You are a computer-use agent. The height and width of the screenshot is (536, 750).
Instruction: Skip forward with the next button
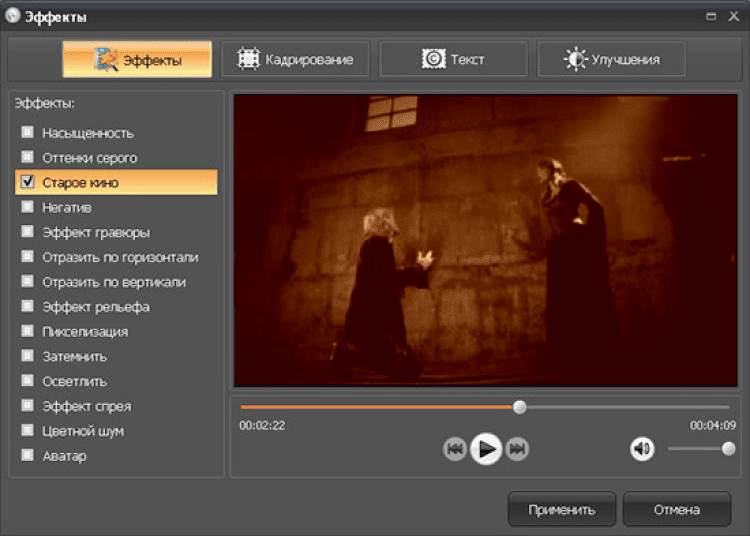click(x=517, y=449)
